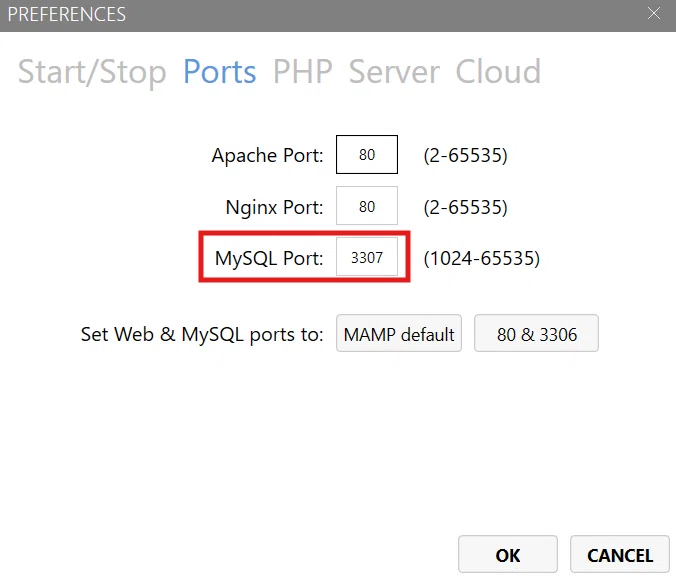
Task: Click the Nginx (2-65535) range text
Action: point(466,207)
